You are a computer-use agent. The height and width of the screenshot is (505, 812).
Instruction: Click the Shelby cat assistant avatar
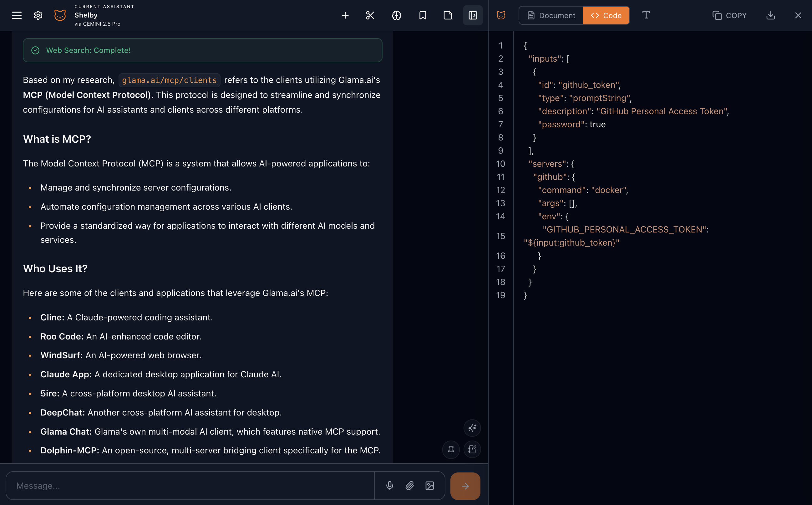pos(60,15)
